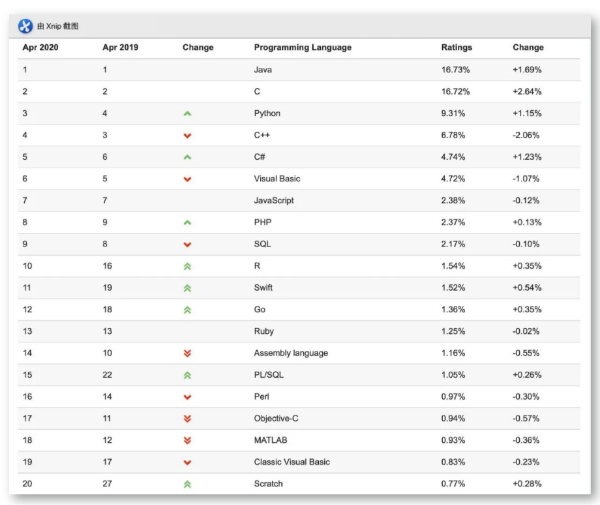Click the red down arrow beside Perl

(x=187, y=397)
